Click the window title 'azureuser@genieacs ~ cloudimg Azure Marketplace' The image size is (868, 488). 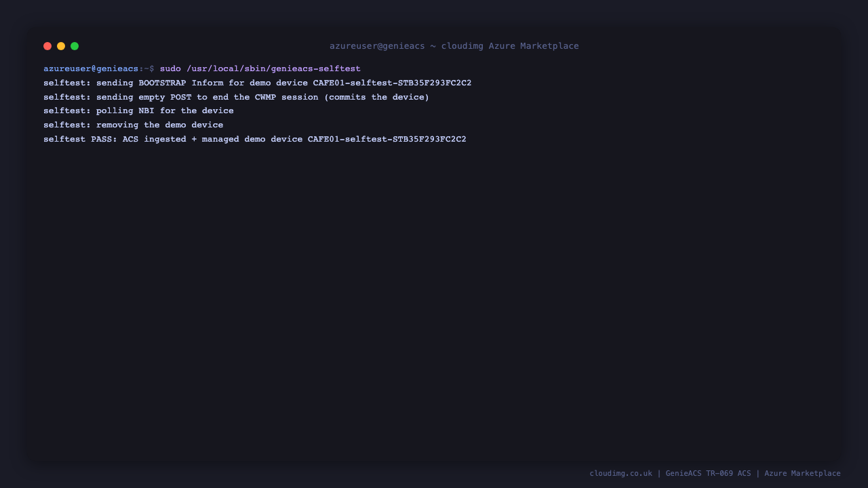click(454, 46)
